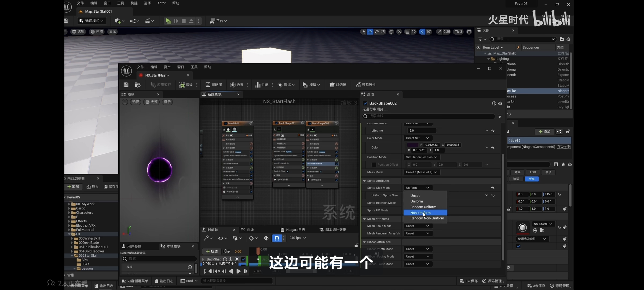The width and height of the screenshot is (644, 290).
Task: Enable the Position Offset checkbox
Action: pos(374,165)
